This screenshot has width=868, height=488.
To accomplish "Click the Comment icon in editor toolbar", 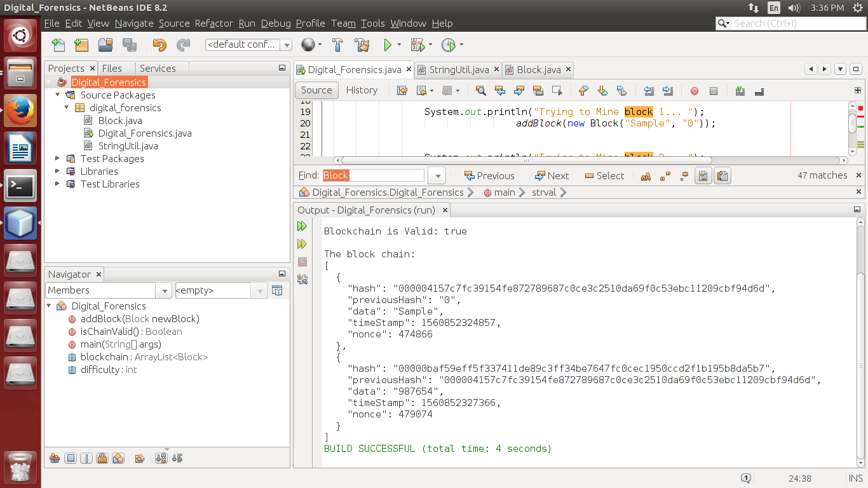I will tap(740, 91).
